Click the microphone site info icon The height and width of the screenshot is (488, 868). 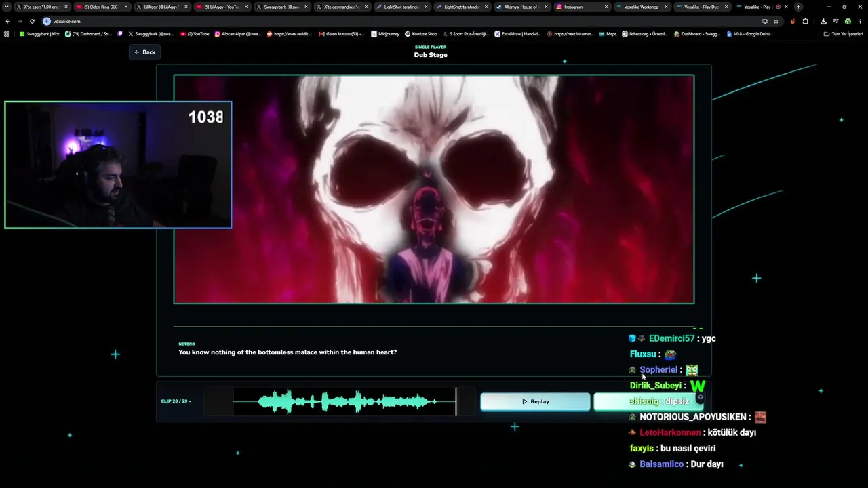(47, 21)
